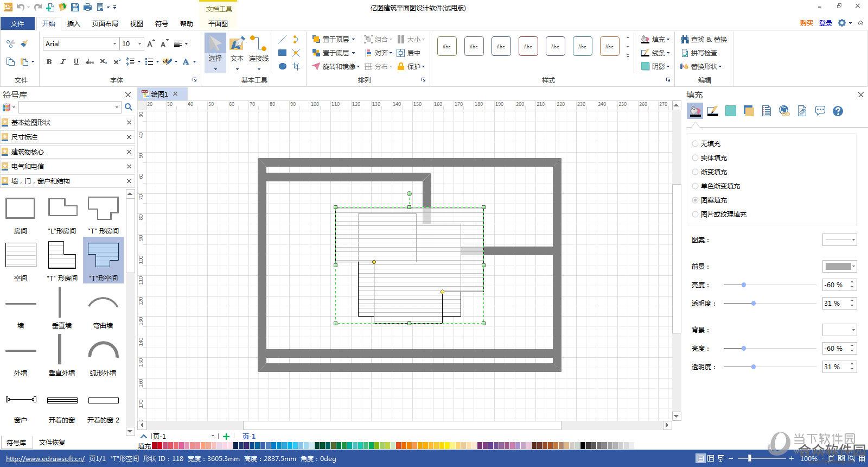Switch to the 插入 ribbon tab
The width and height of the screenshot is (868, 467).
73,23
